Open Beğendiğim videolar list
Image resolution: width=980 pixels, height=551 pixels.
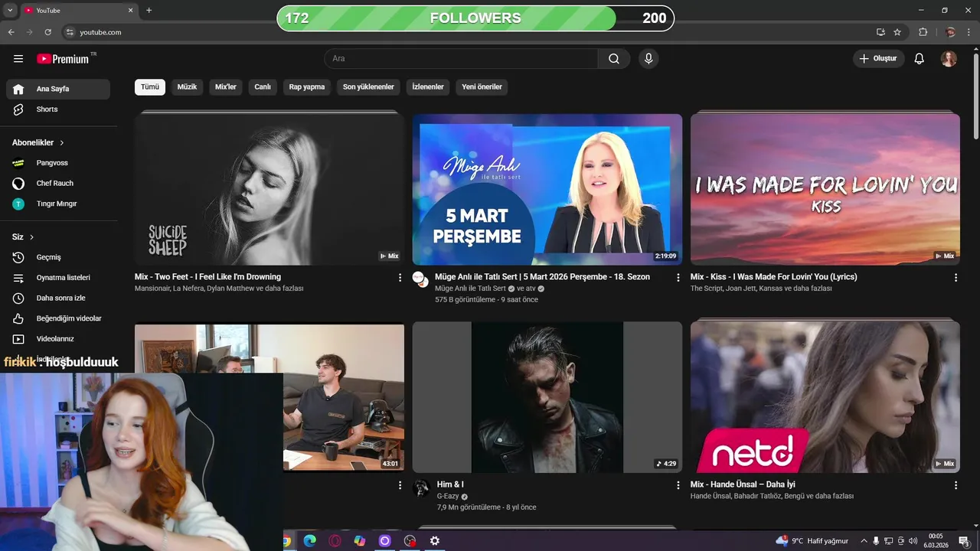pos(58,318)
